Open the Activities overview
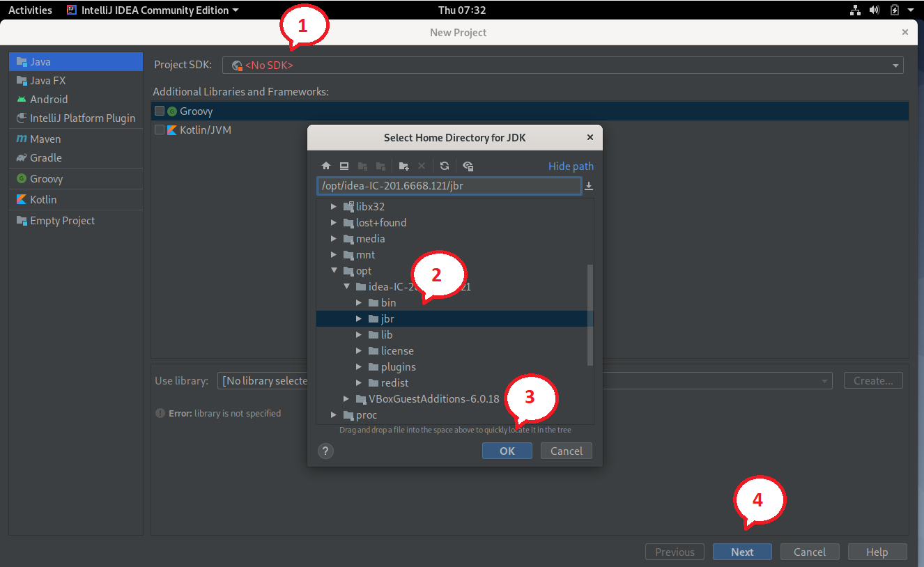Screen dimensions: 924x567 pyautogui.click(x=30, y=10)
